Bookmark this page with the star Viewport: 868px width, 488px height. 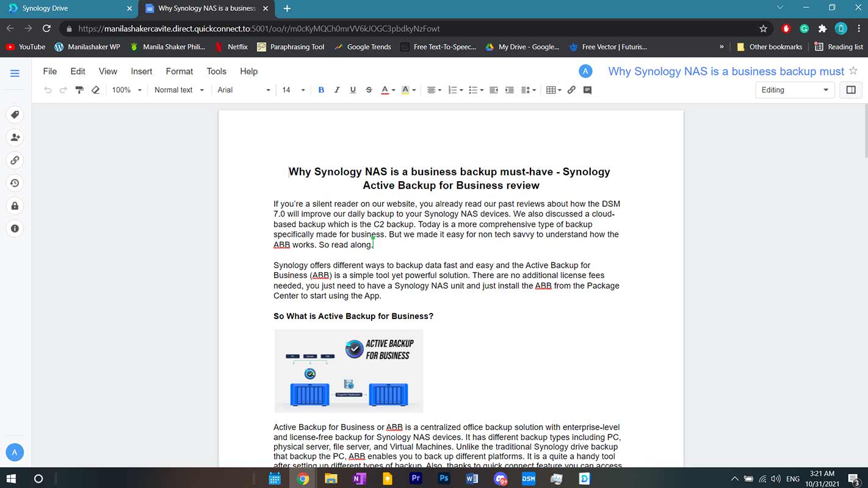(763, 28)
